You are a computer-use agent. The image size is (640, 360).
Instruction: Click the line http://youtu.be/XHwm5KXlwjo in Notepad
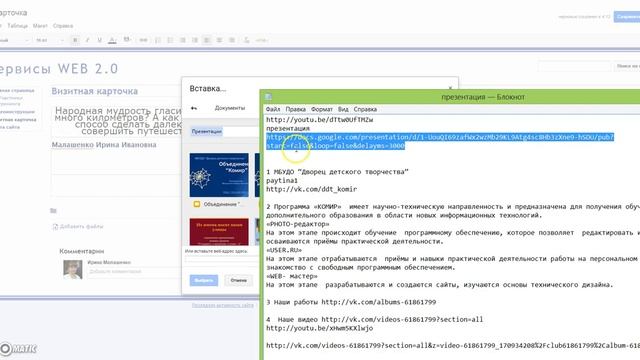320,328
